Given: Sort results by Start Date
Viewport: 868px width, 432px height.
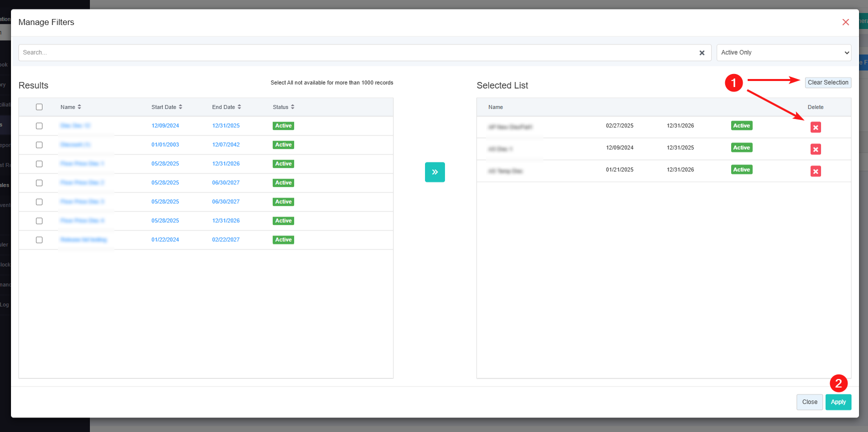Looking at the screenshot, I should (180, 107).
